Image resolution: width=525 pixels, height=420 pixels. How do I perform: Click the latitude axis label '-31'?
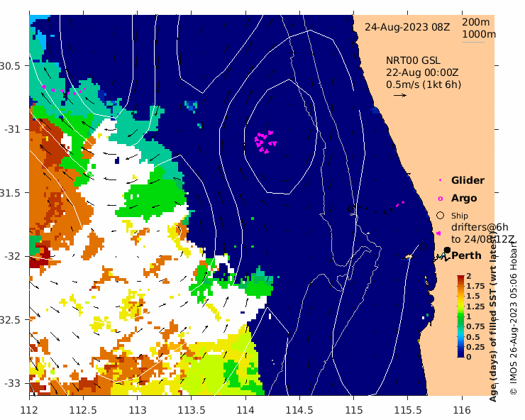[x=12, y=129]
